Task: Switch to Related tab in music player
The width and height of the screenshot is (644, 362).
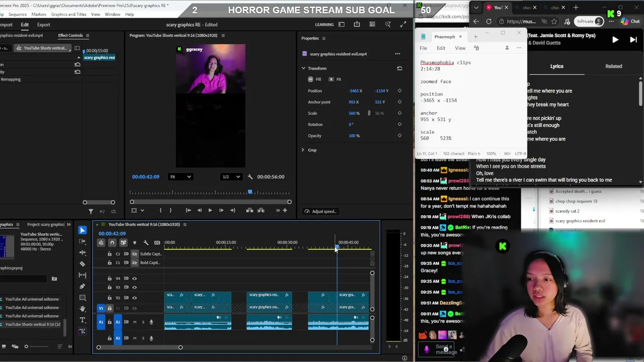Action: (x=613, y=66)
